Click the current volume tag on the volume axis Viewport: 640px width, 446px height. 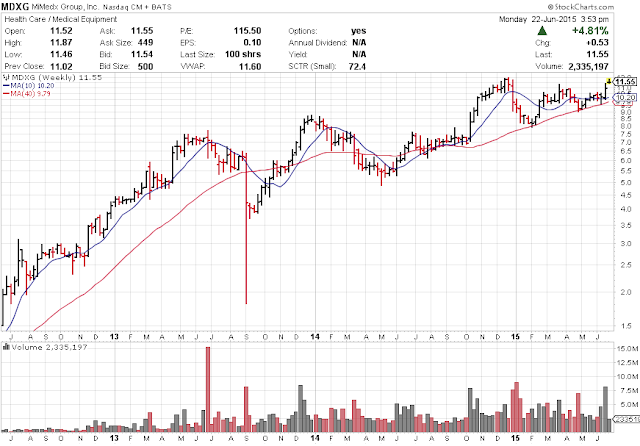(x=625, y=419)
